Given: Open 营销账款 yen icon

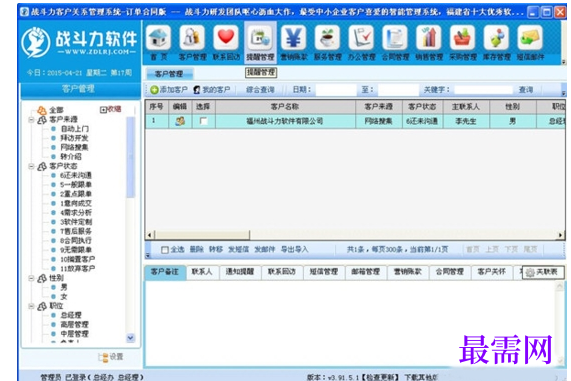Looking at the screenshot, I should click(294, 38).
